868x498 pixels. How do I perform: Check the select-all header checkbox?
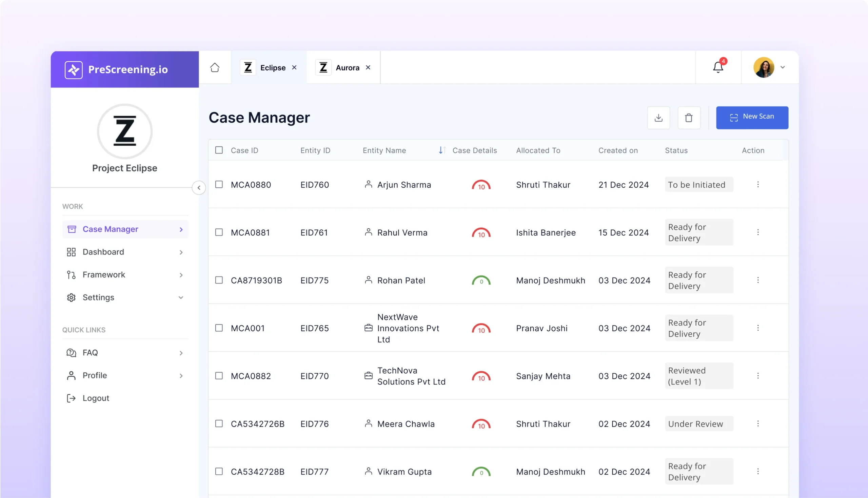click(219, 150)
